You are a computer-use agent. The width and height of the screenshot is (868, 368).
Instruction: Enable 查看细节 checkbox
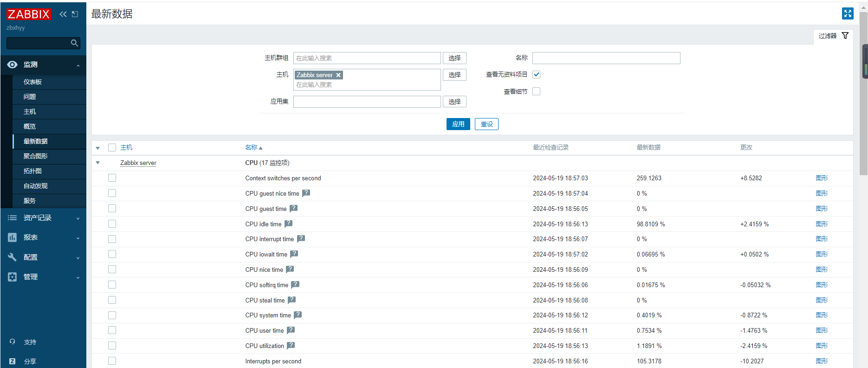point(537,92)
